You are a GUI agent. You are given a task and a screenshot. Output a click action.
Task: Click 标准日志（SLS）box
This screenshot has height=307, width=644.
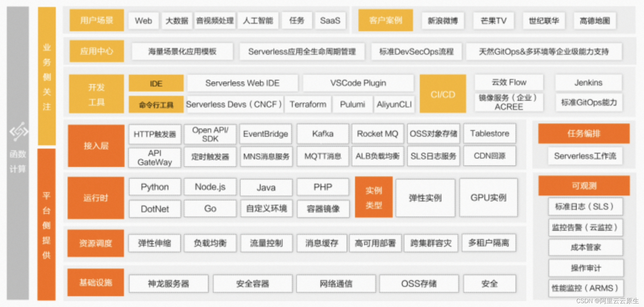click(x=585, y=206)
